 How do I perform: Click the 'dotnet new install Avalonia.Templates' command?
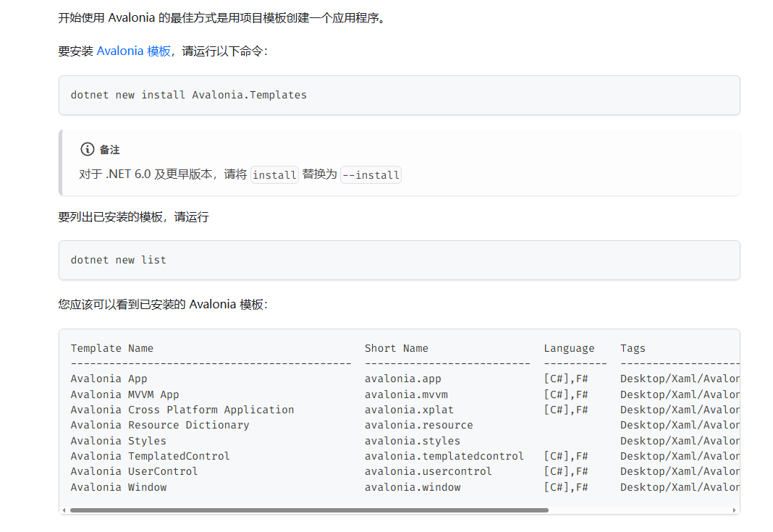[x=188, y=95]
